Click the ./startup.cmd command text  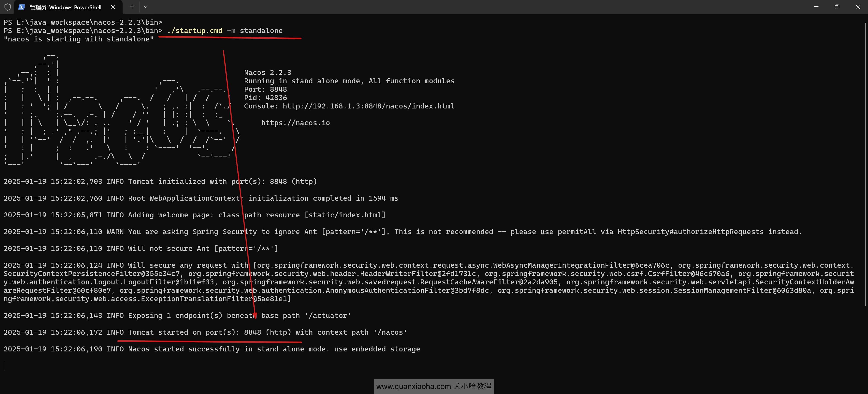click(195, 31)
